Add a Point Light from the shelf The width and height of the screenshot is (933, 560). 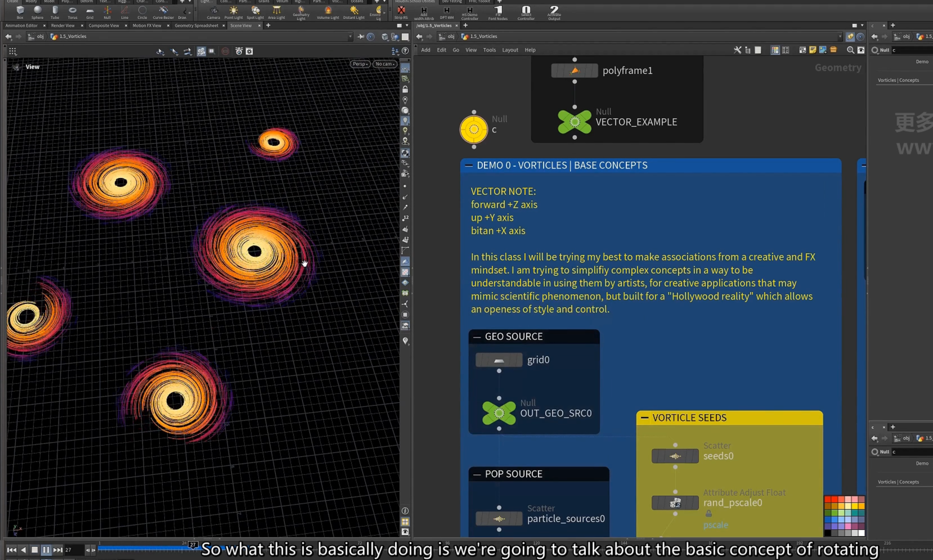233,12
